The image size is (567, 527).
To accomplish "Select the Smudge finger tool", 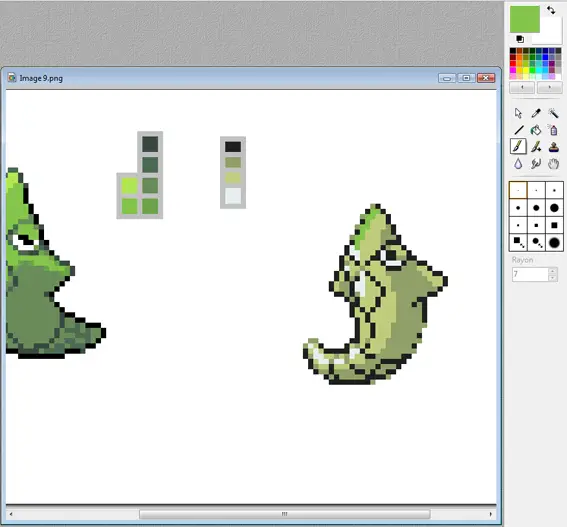I will [536, 164].
